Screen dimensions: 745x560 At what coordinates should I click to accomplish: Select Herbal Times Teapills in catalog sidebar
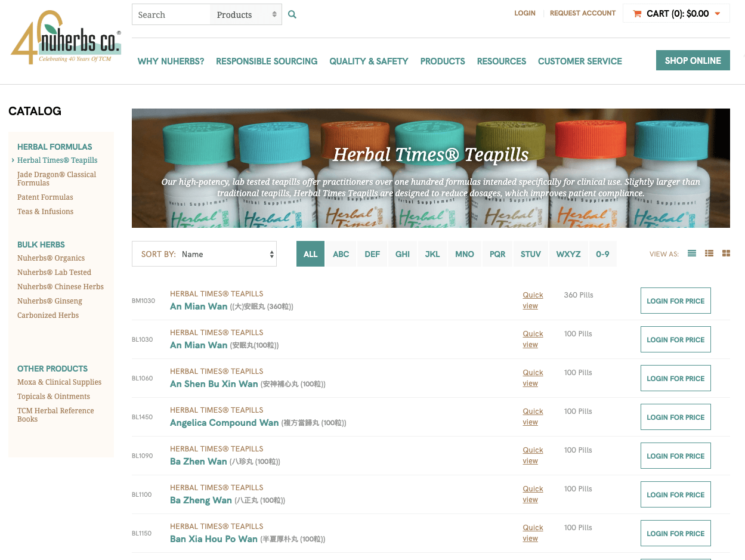tap(57, 160)
